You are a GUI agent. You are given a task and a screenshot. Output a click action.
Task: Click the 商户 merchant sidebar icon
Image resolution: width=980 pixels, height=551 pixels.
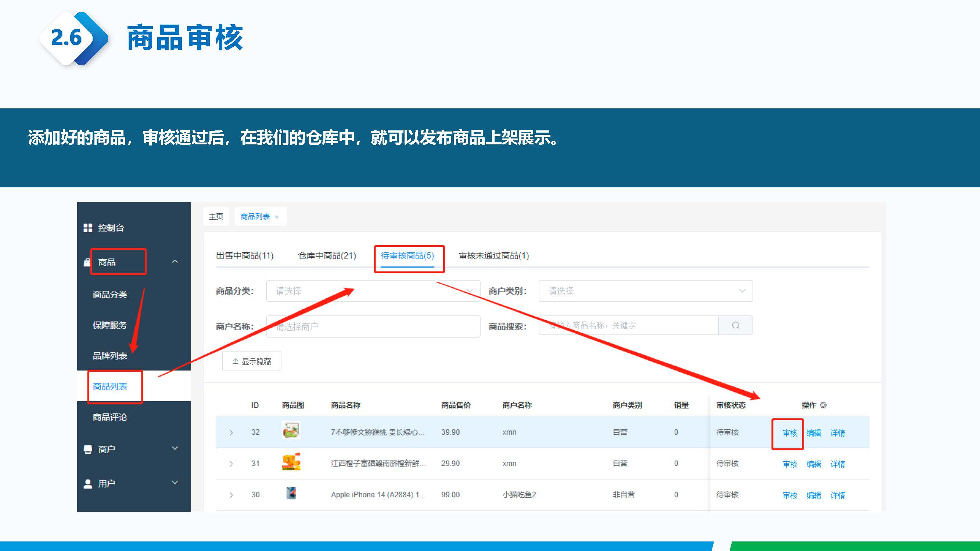88,450
